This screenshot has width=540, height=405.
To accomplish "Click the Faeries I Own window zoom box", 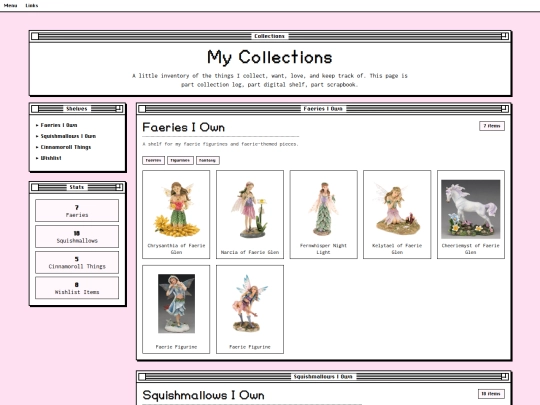I will click(x=505, y=109).
